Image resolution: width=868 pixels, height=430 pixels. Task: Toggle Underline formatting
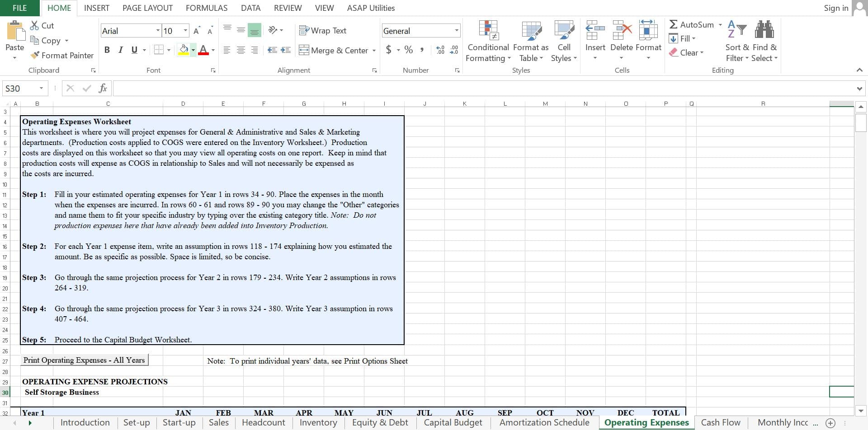tap(134, 50)
